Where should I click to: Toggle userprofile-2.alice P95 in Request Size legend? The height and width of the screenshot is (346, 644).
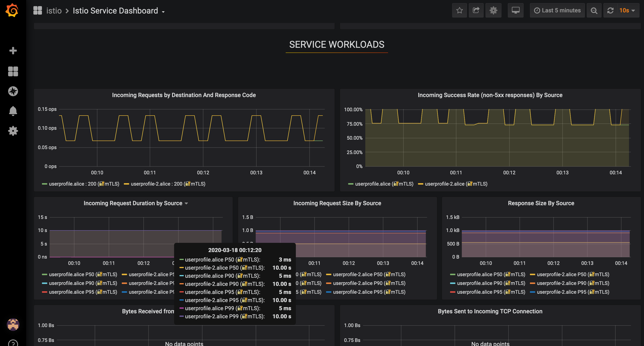(x=369, y=292)
